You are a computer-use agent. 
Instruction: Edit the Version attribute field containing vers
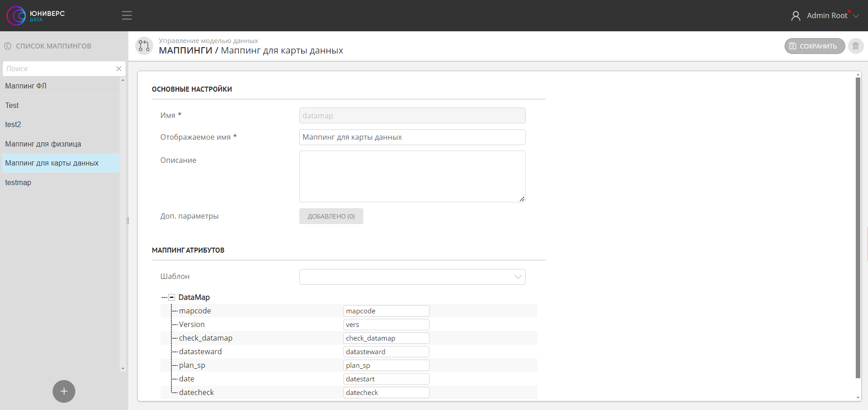coord(386,325)
